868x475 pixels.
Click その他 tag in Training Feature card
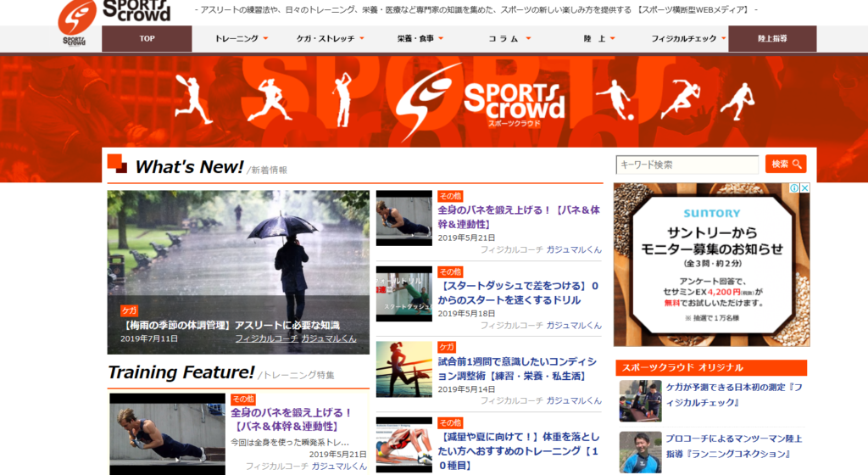click(x=243, y=399)
